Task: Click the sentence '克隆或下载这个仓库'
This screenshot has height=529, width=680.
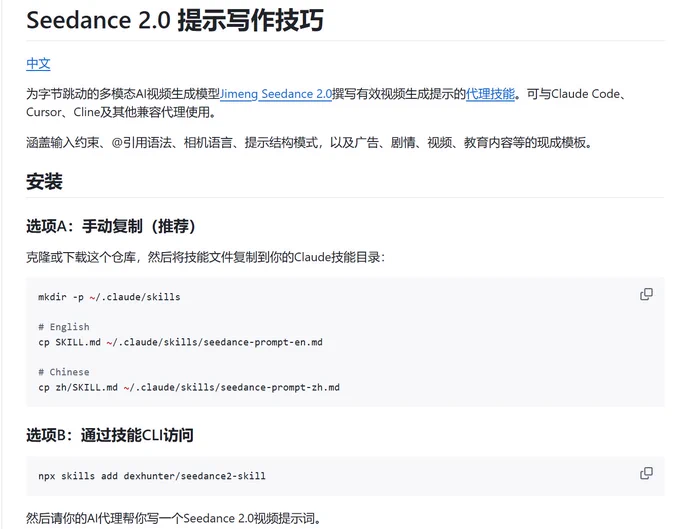Action: click(206, 257)
